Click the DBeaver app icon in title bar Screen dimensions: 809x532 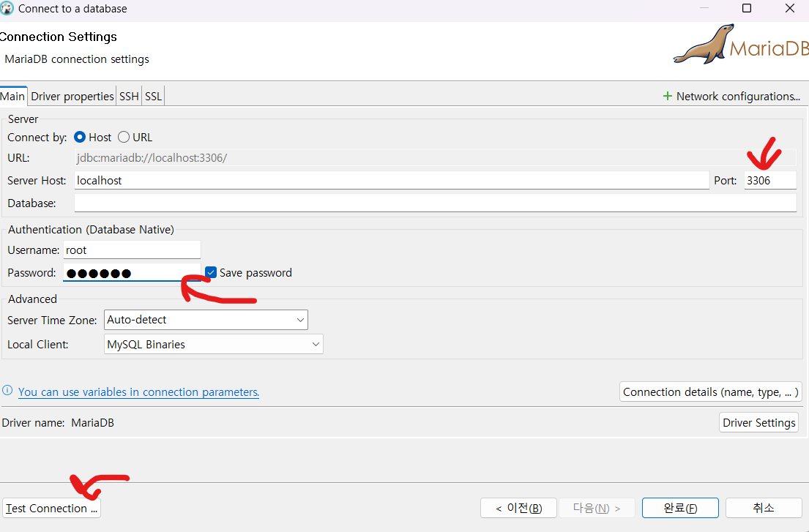point(7,8)
